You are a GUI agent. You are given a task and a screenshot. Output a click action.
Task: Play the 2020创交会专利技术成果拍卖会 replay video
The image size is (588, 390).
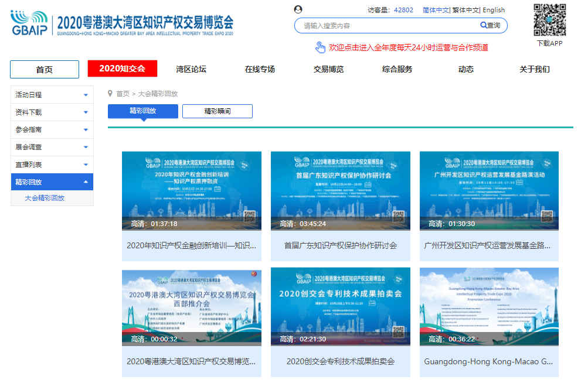pos(340,307)
